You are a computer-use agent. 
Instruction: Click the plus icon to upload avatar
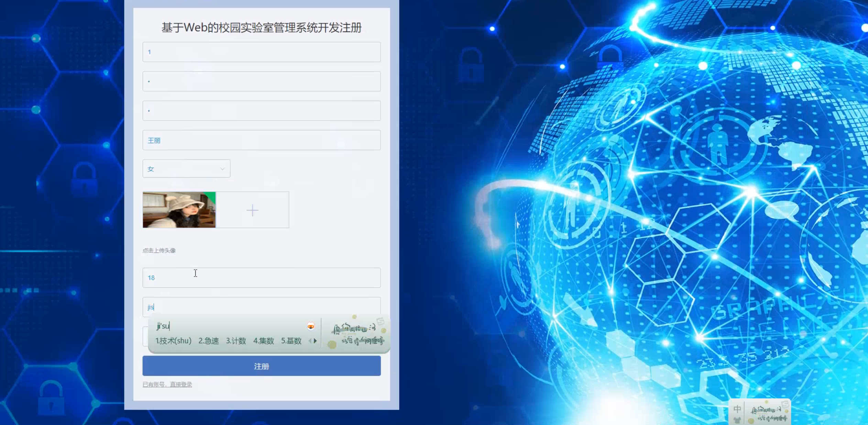click(x=252, y=210)
